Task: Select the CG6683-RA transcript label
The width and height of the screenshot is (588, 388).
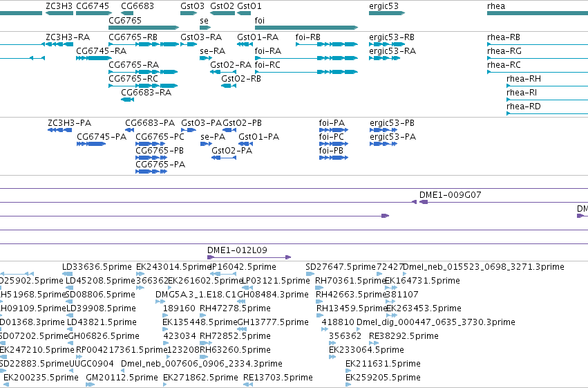Action: pos(146,93)
